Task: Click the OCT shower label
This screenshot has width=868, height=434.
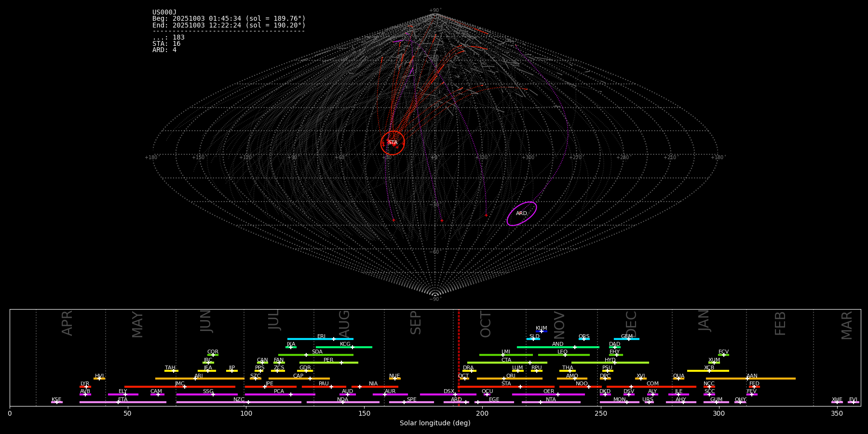Action: [463, 376]
